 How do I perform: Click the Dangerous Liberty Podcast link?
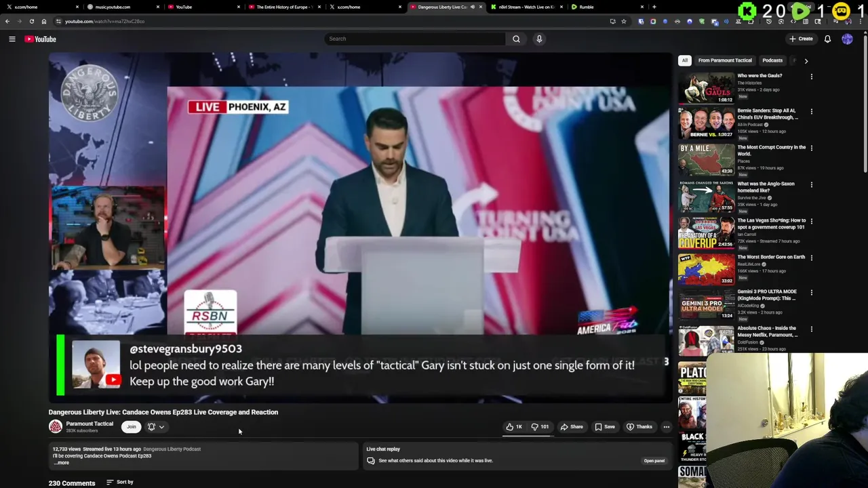pos(172,449)
